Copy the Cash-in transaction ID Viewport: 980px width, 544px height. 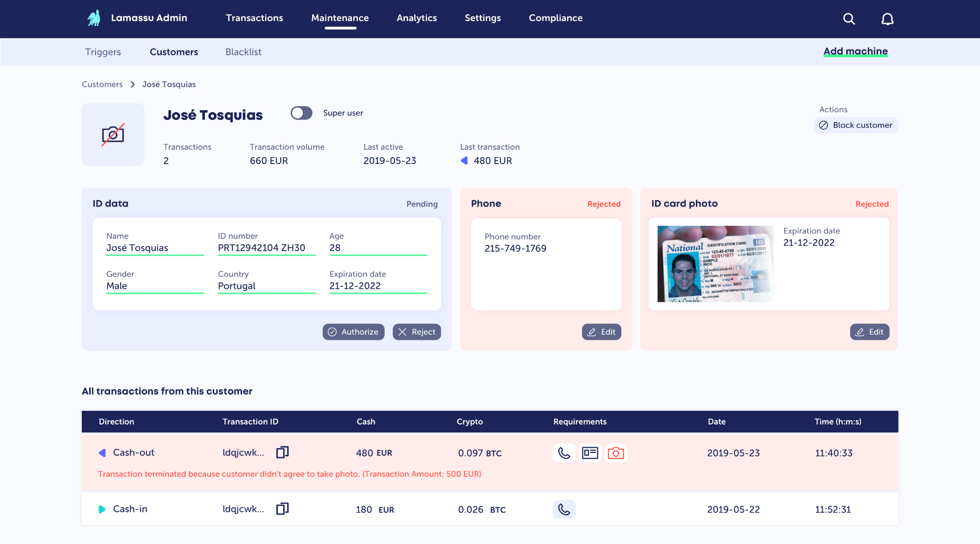point(282,509)
